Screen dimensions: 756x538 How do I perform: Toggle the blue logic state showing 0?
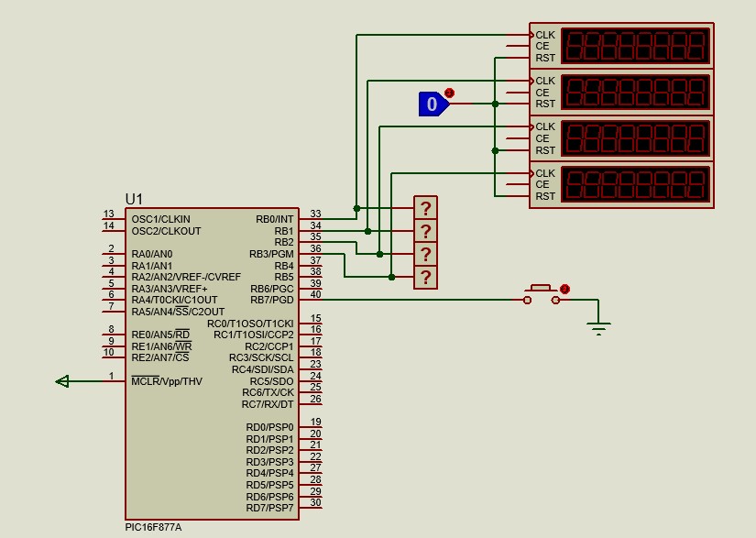(x=434, y=104)
